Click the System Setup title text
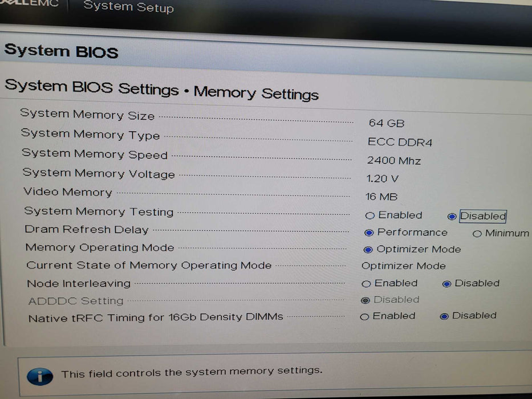 (128, 7)
